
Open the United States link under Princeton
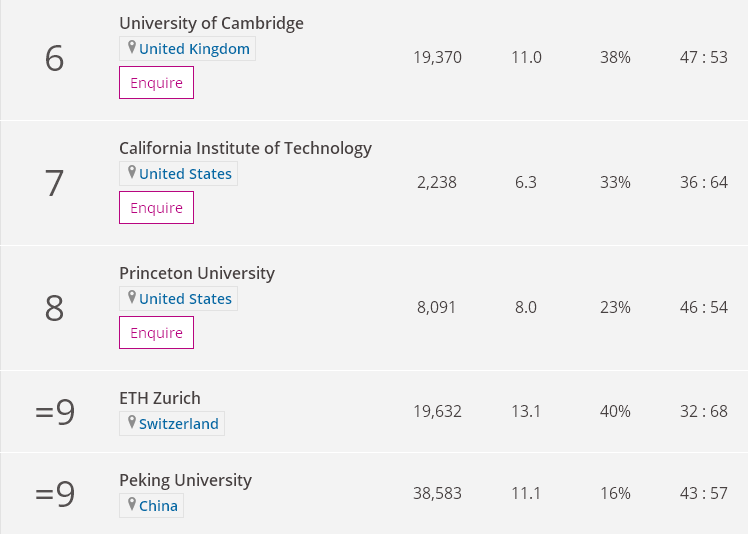tap(185, 299)
